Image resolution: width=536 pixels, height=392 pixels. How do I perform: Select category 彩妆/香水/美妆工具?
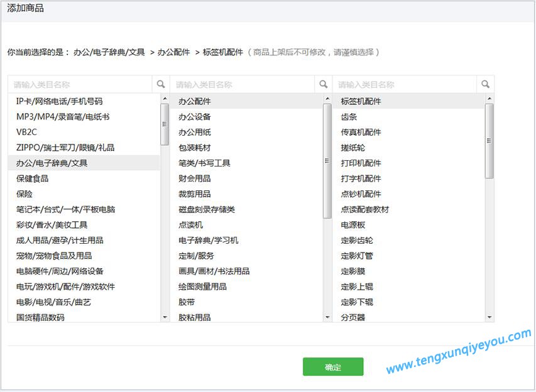[x=84, y=224]
